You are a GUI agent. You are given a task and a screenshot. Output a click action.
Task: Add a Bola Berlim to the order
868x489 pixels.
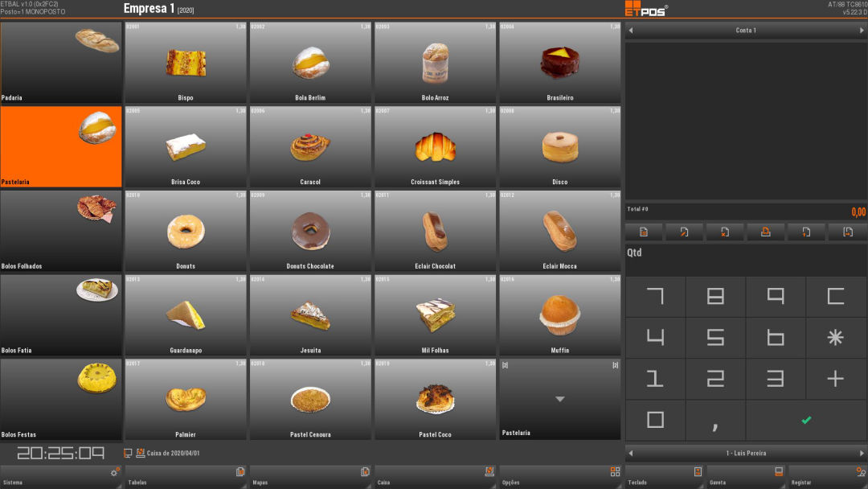point(310,63)
